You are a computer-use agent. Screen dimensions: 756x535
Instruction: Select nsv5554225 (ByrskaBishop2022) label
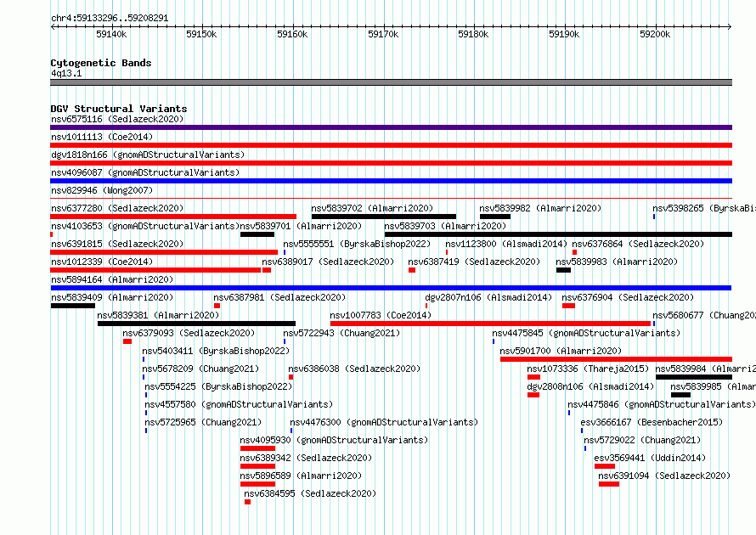pyautogui.click(x=218, y=386)
